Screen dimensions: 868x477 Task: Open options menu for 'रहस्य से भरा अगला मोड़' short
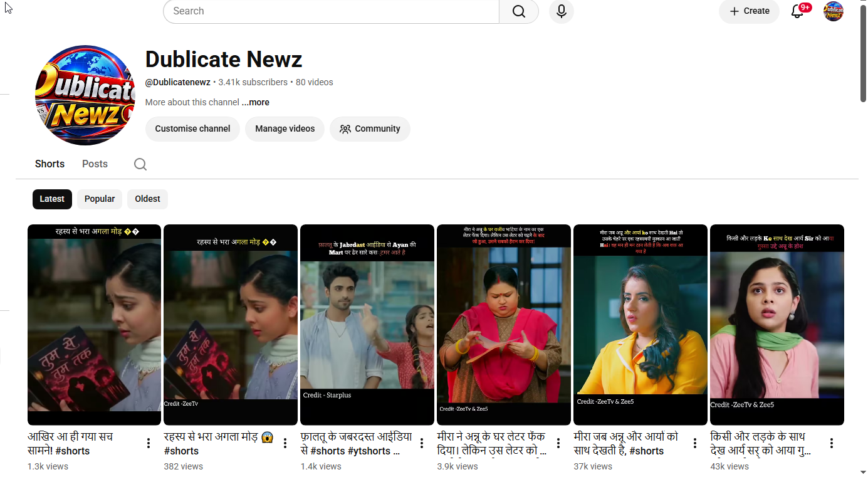click(285, 443)
